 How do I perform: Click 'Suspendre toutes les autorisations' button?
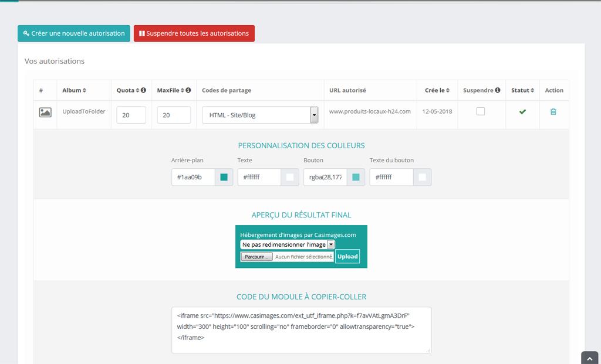coord(194,33)
